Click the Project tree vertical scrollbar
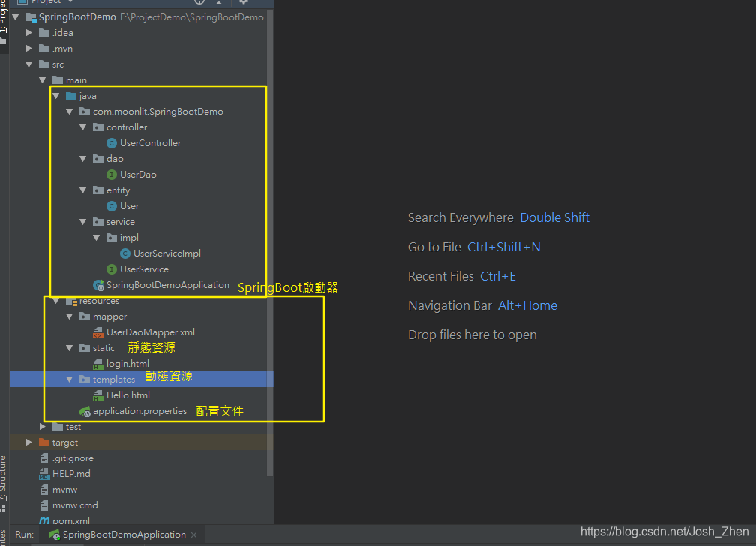 point(270,243)
